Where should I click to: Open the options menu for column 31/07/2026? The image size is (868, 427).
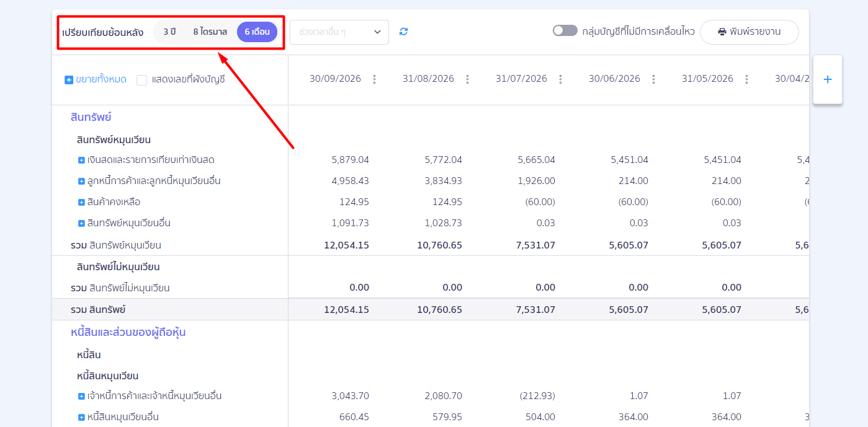tap(560, 79)
